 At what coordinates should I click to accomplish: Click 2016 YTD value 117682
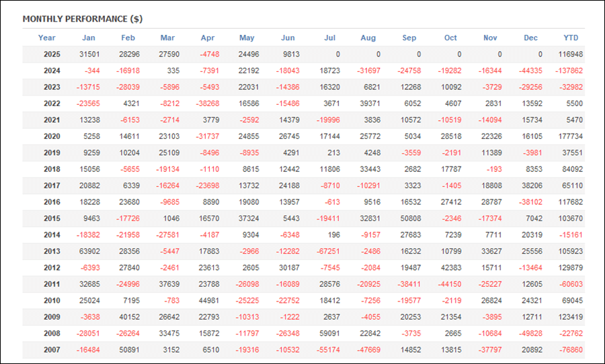click(571, 202)
